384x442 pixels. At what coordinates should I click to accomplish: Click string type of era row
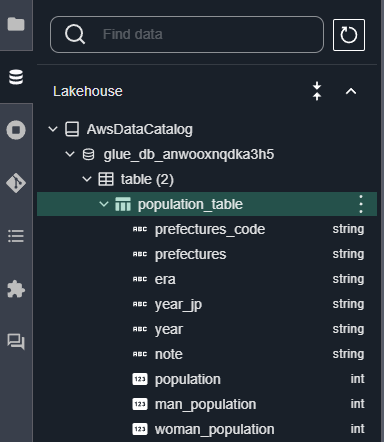tap(348, 279)
